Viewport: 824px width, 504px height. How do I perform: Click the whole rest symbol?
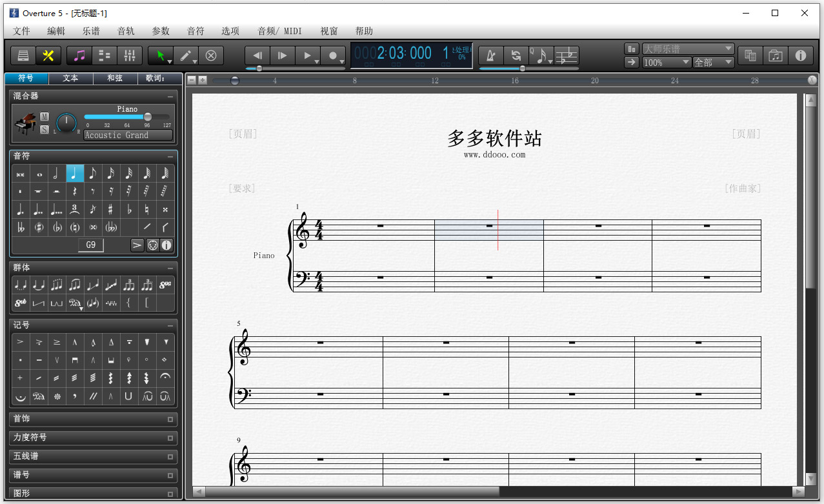39,191
